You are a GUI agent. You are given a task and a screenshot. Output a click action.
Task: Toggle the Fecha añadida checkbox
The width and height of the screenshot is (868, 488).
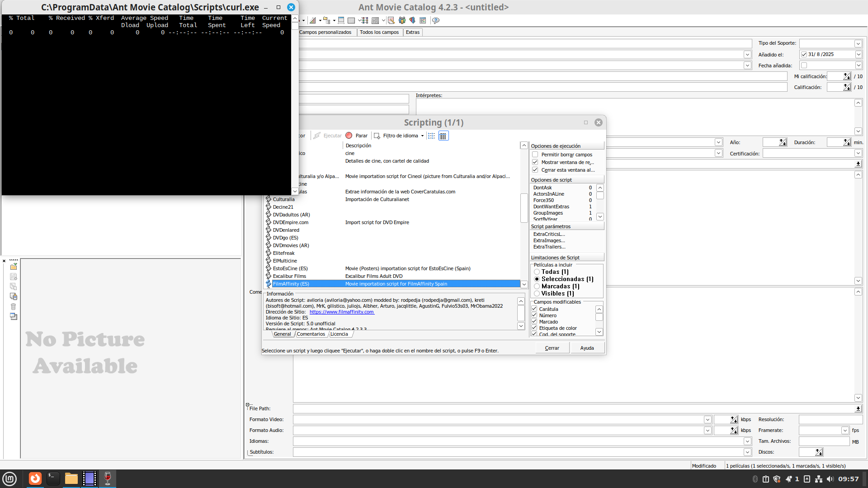[x=804, y=66]
